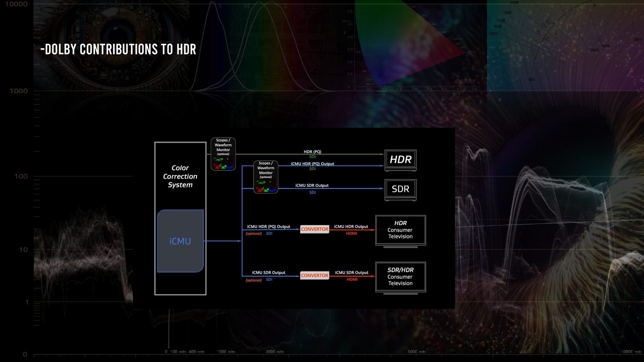
Task: Click the Scopes / Waveform Monitor box on the iCMU SDR Output line
Action: click(x=266, y=177)
